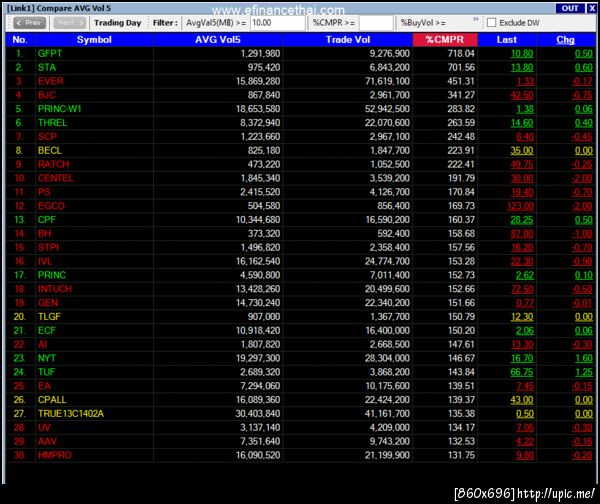The image size is (600, 504).
Task: Select the TRUE13C1402A symbol
Action: [x=71, y=414]
